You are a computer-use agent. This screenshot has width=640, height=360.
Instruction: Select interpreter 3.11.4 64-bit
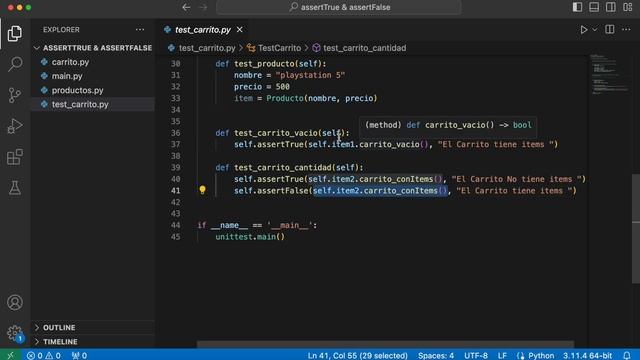[x=587, y=355]
